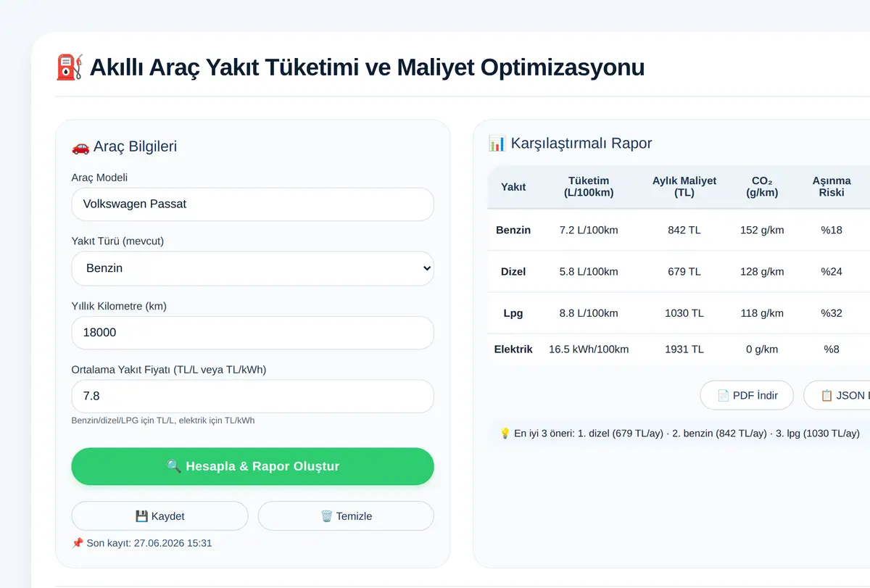Click the 8.8 L/100km consumption cell
The height and width of the screenshot is (588, 870).
pyautogui.click(x=589, y=313)
